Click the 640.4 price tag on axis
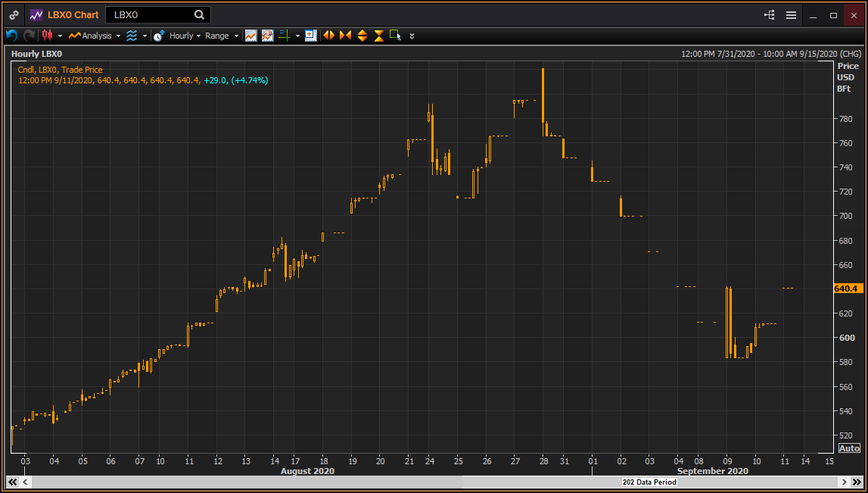868x493 pixels. pos(848,289)
